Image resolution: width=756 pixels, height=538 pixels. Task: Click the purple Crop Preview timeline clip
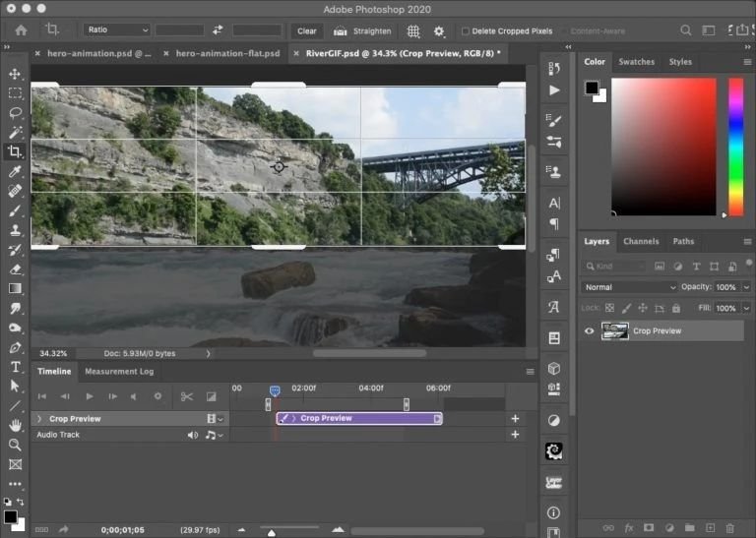(x=359, y=418)
